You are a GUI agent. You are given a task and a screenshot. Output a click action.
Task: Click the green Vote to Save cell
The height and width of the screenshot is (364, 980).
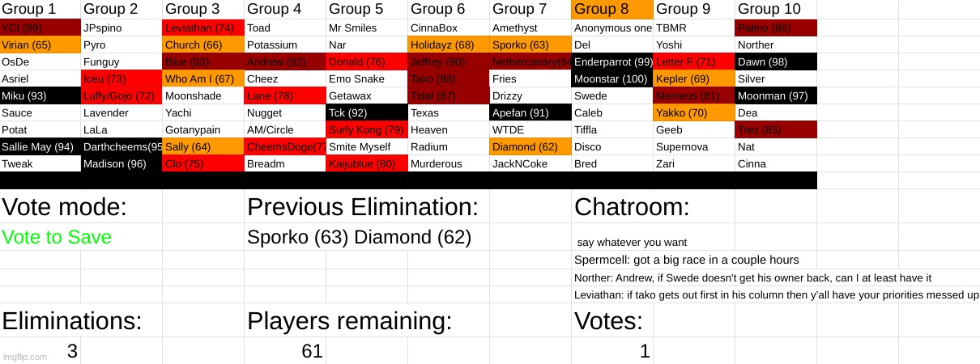pos(58,238)
